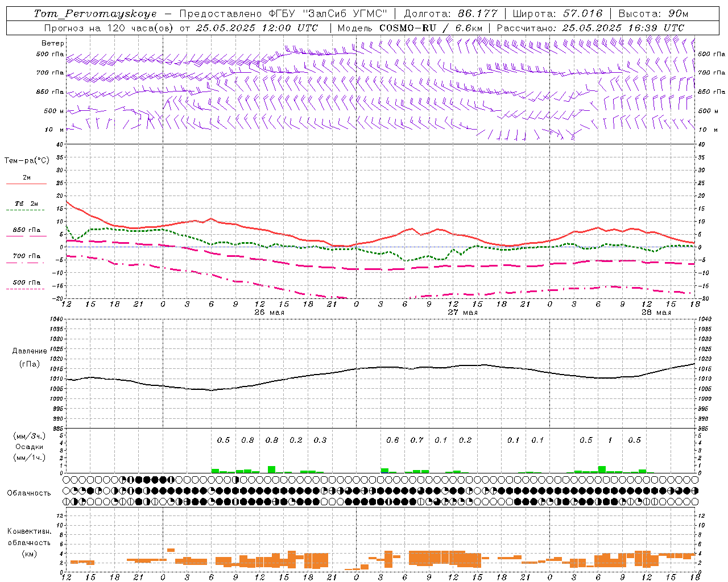Viewport: 728px width, 582px height.
Task: Click the Широта: 57.016 value
Action: click(557, 14)
